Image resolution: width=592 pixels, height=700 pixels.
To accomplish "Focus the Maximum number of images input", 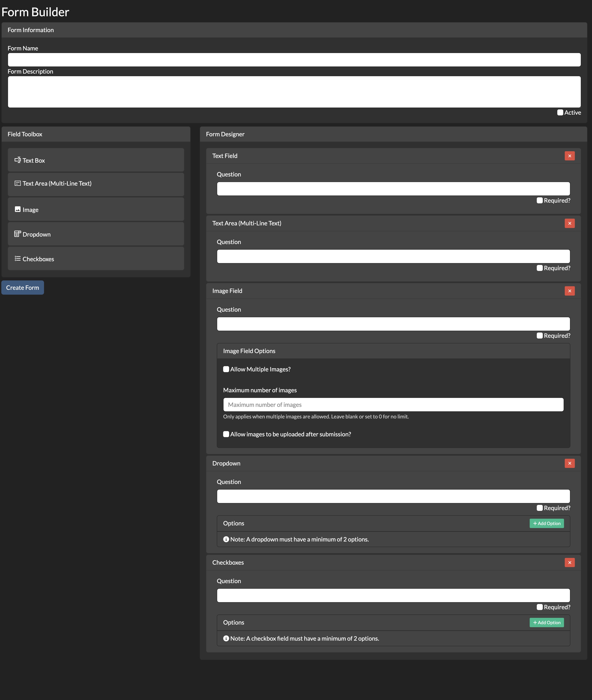I will point(393,404).
